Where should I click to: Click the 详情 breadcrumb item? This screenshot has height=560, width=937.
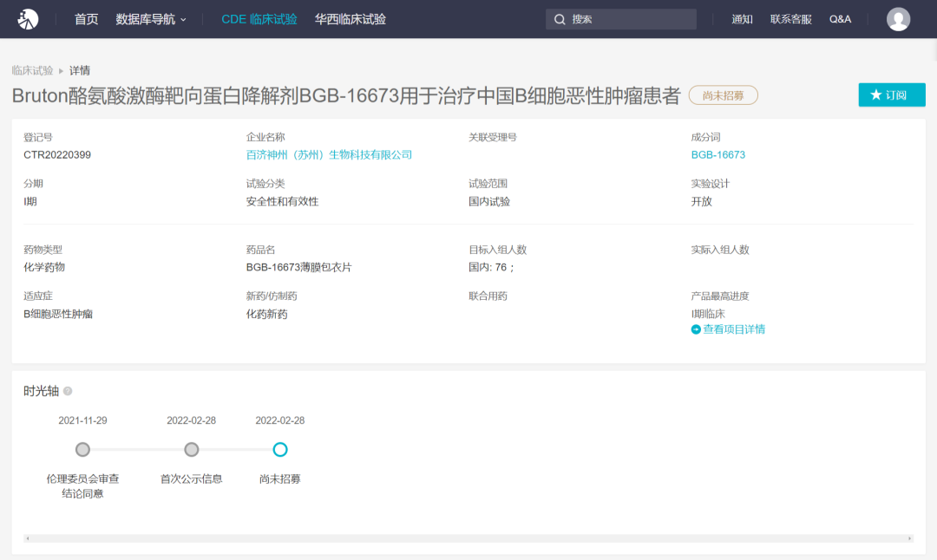point(80,70)
